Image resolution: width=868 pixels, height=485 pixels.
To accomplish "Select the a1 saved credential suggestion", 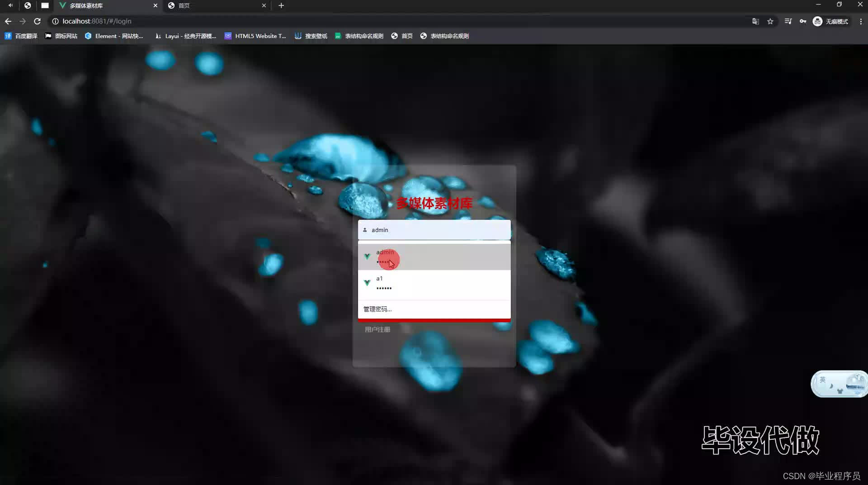I will [434, 283].
